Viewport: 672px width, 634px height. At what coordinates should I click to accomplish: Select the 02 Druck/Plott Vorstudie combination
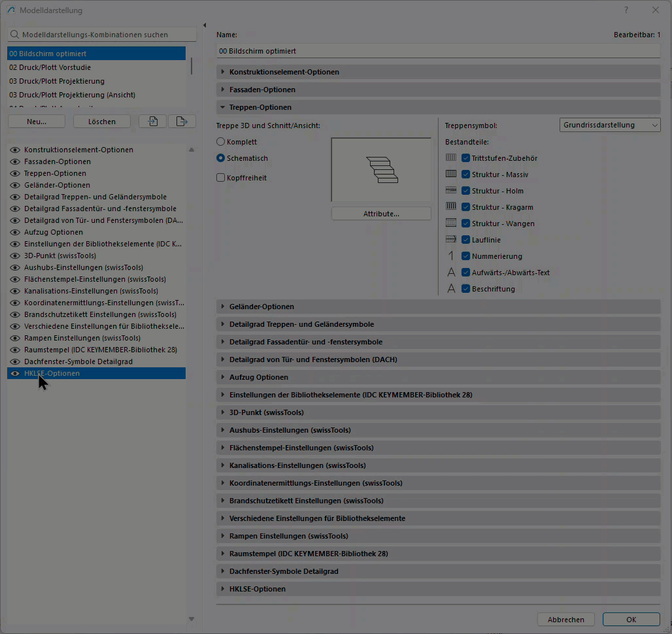[50, 67]
